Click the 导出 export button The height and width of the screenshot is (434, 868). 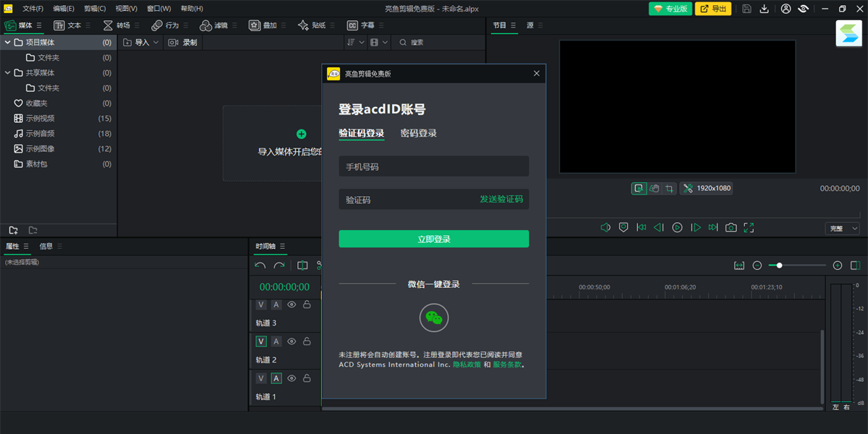point(713,9)
